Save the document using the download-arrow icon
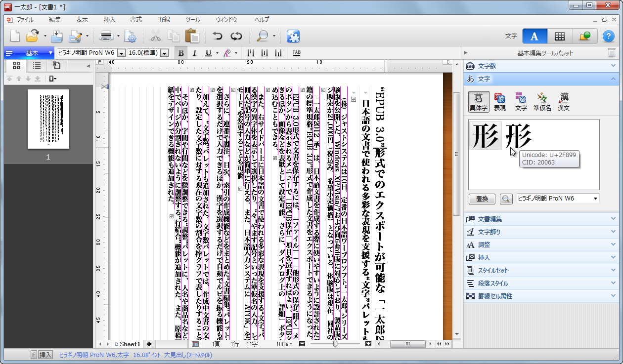This screenshot has width=623, height=364. pyautogui.click(x=57, y=36)
